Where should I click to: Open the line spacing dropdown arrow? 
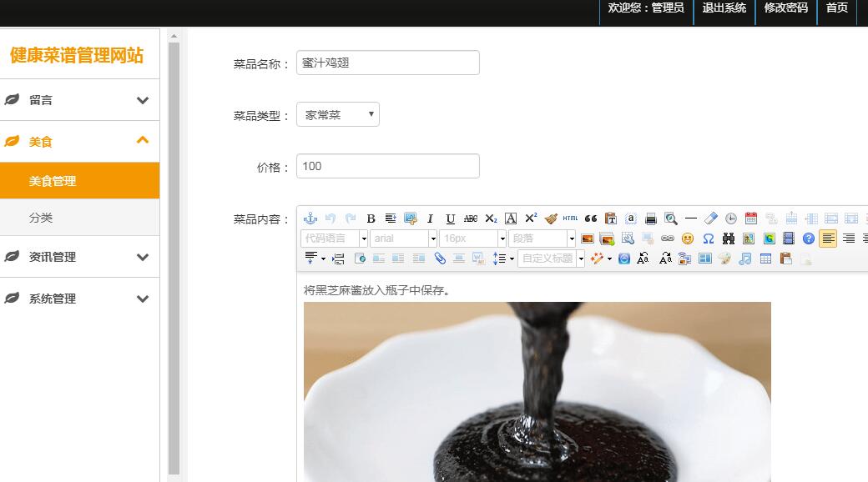point(512,259)
